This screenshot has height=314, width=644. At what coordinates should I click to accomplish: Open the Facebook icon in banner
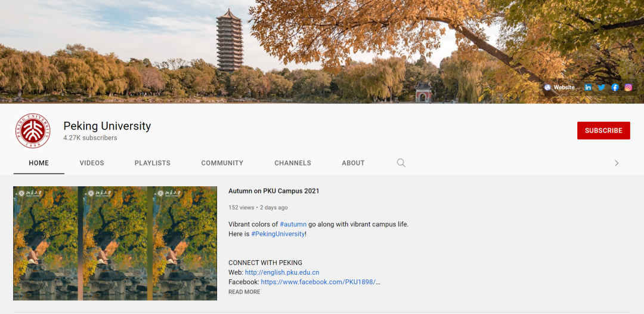tap(615, 87)
